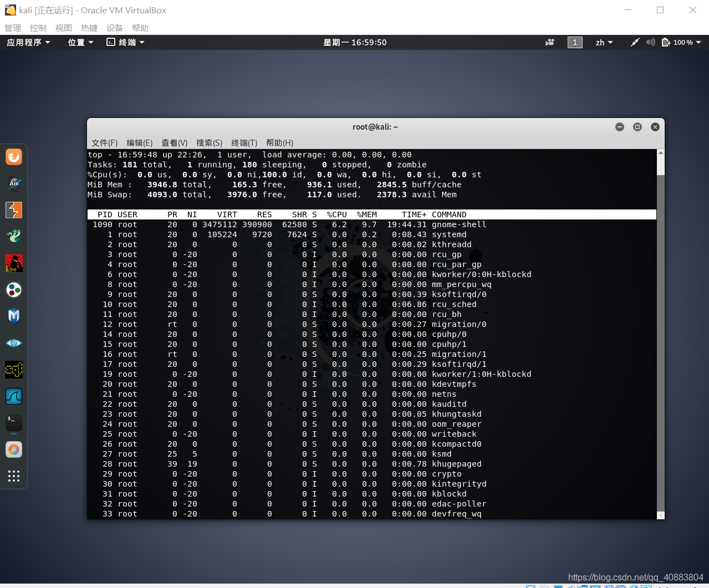Click the gnome-shell process row
Screen dimensions: 709x588
(371, 224)
